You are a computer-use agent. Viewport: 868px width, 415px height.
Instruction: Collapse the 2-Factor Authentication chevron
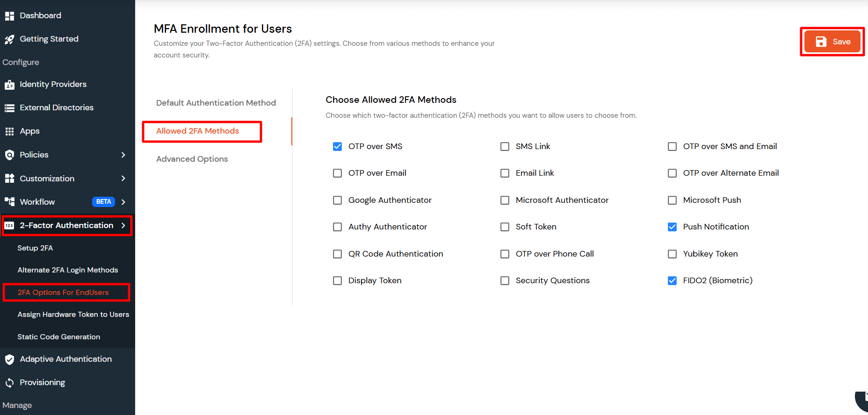pos(123,226)
